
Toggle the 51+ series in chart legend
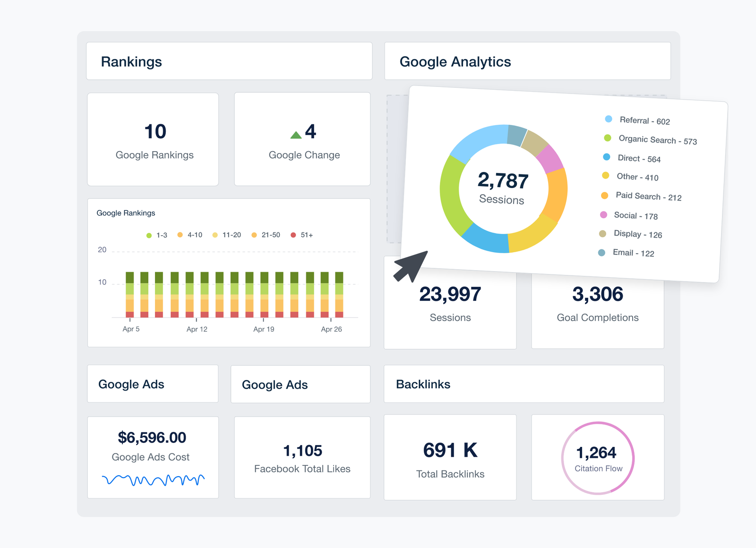click(301, 235)
